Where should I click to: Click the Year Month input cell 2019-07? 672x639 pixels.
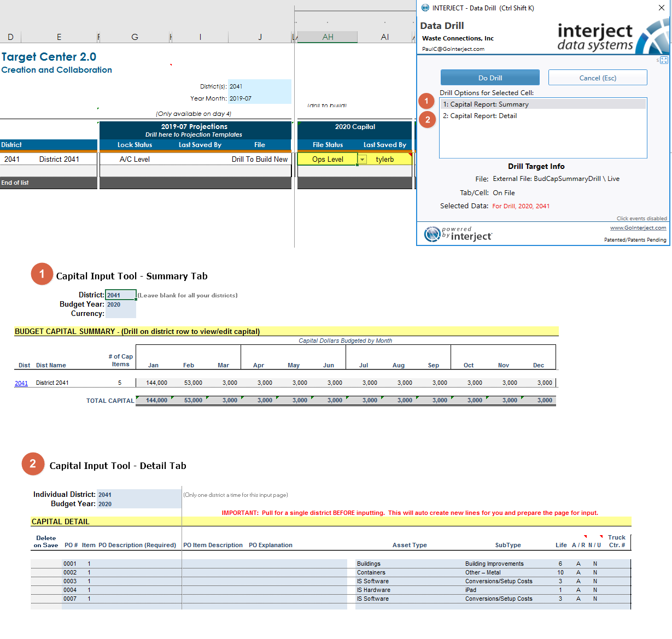260,98
